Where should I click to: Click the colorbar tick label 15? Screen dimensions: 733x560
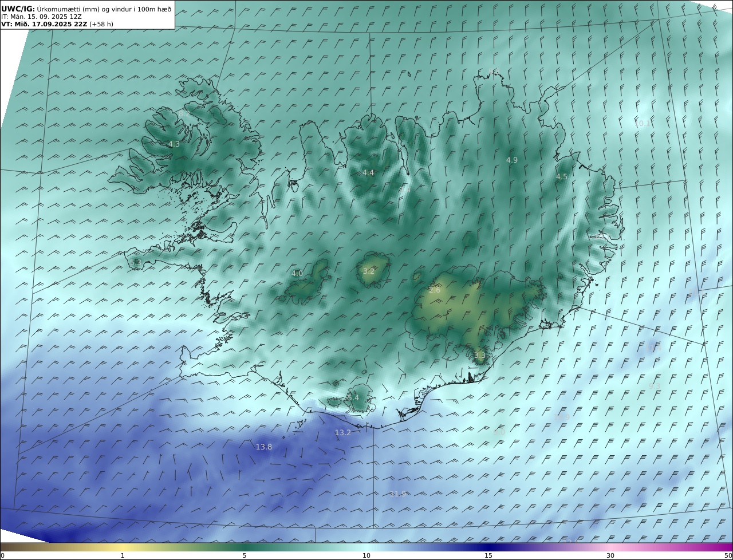click(488, 555)
